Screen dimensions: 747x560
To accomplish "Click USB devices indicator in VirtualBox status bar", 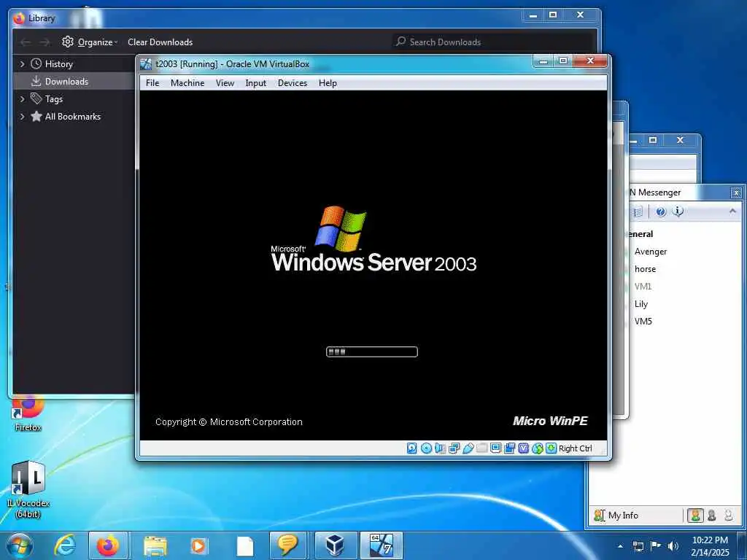I will tap(468, 448).
